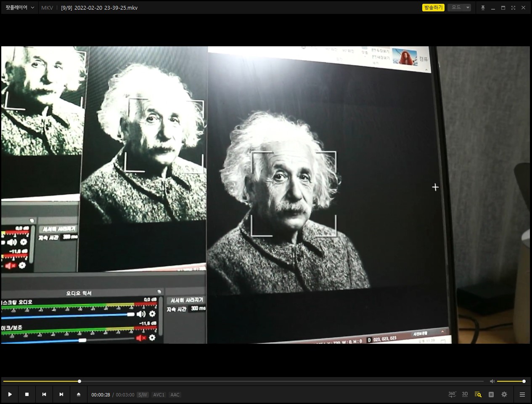The height and width of the screenshot is (404, 532).
Task: Click the video display area
Action: (266, 195)
